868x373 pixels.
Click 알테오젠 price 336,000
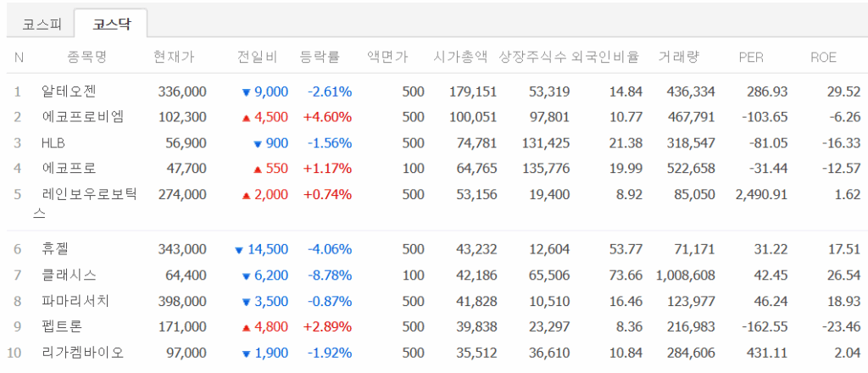[182, 92]
